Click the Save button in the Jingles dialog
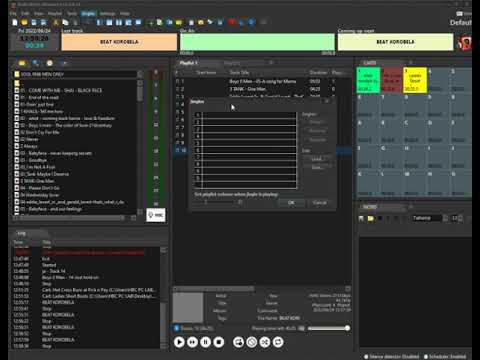The height and width of the screenshot is (360, 480). (x=317, y=167)
